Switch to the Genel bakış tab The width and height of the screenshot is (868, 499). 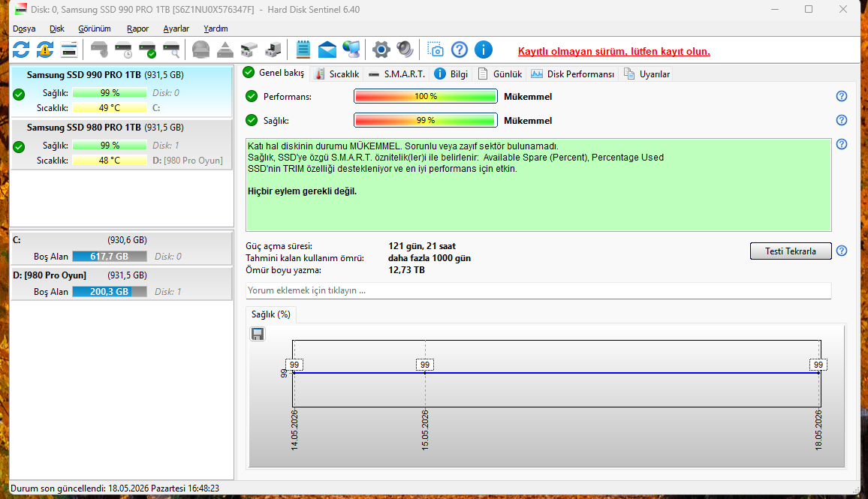[274, 73]
